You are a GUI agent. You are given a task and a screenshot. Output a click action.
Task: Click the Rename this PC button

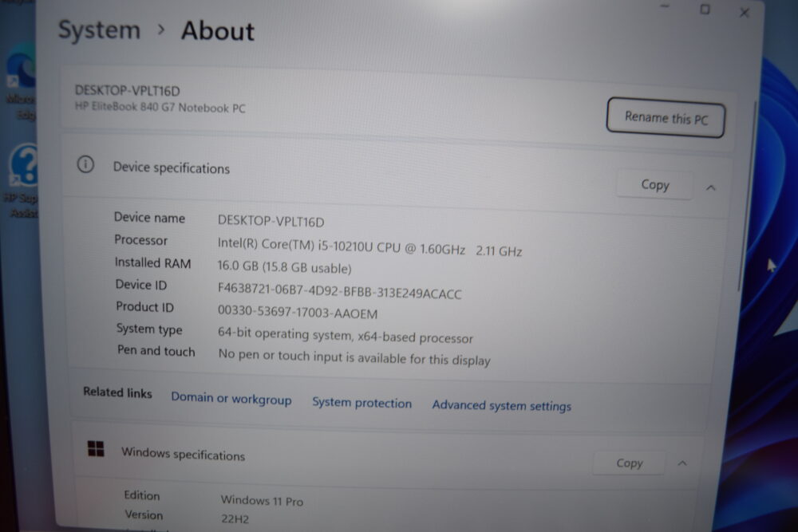666,118
